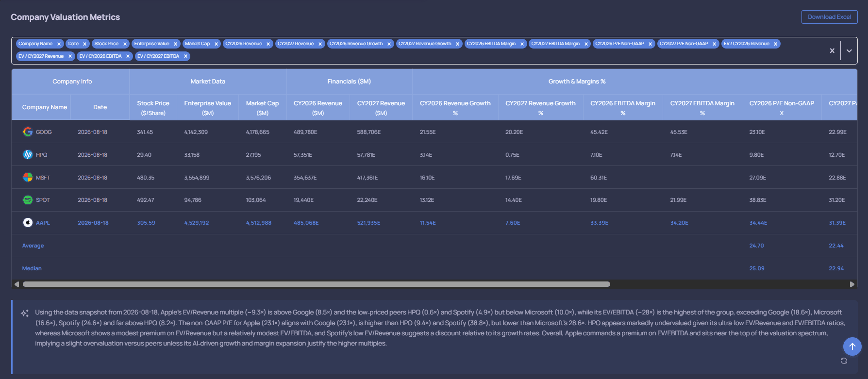Remove the Market Cap column tag

pyautogui.click(x=216, y=44)
